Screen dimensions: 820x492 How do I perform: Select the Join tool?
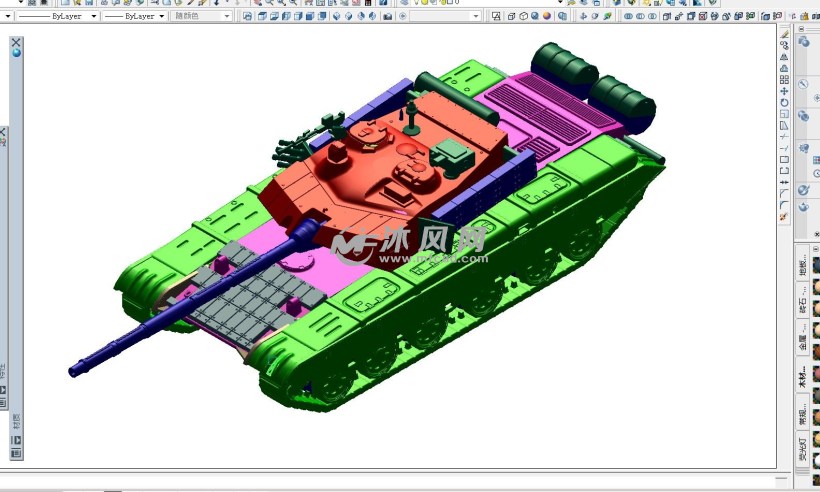click(784, 182)
